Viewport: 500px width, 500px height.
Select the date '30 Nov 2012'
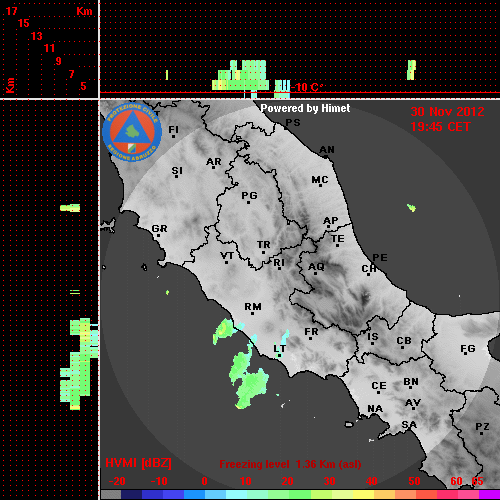click(x=447, y=112)
